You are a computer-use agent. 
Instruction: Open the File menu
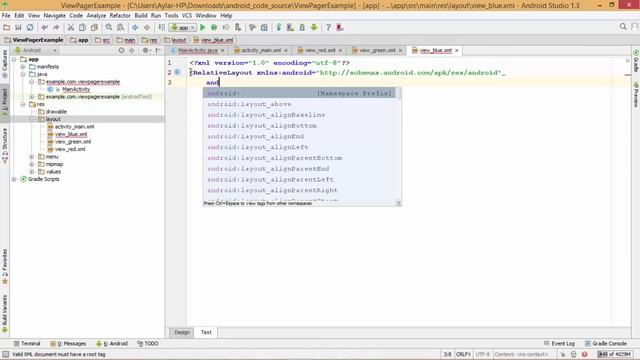click(x=6, y=16)
